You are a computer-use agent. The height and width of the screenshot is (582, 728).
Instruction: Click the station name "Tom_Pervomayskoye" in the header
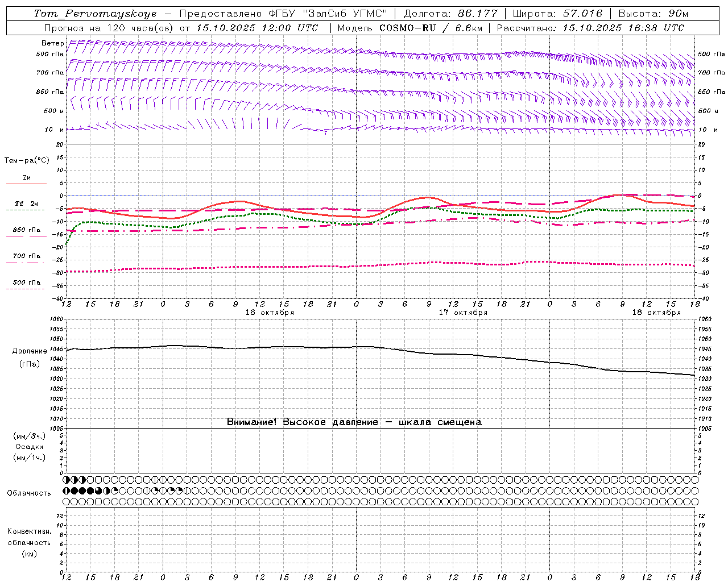pos(95,14)
